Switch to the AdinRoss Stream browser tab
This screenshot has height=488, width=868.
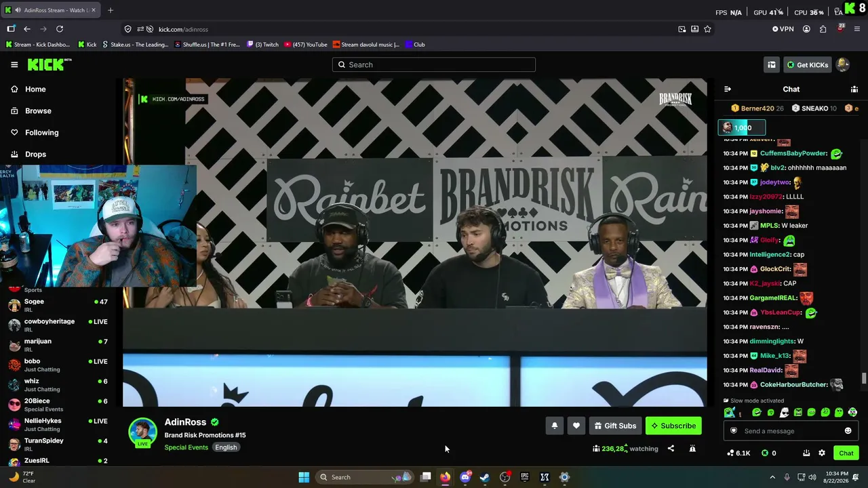click(50, 10)
